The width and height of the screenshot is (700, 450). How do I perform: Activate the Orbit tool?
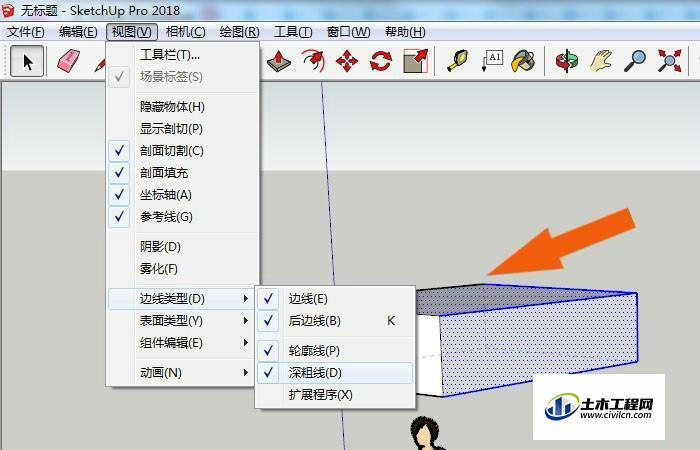[x=567, y=61]
